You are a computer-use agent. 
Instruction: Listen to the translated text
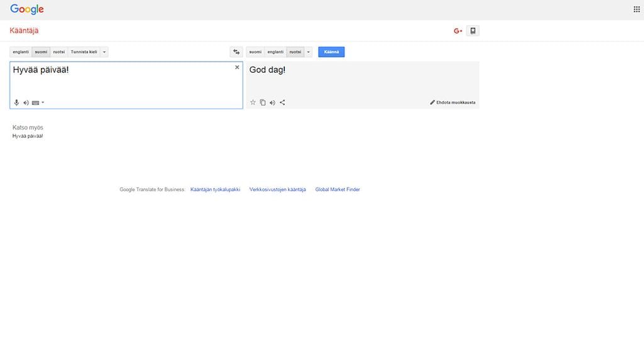point(272,102)
